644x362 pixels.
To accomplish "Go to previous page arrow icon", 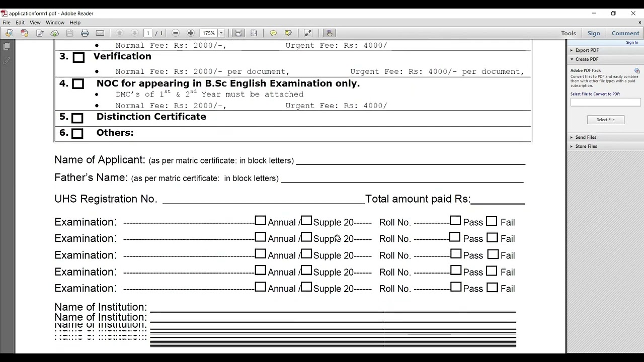I will 119,33.
